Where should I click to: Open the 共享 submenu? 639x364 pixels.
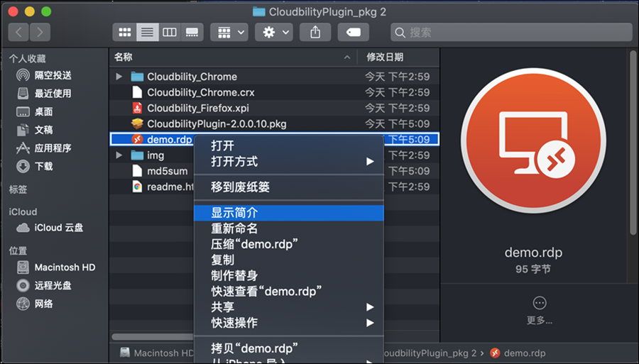(x=289, y=307)
